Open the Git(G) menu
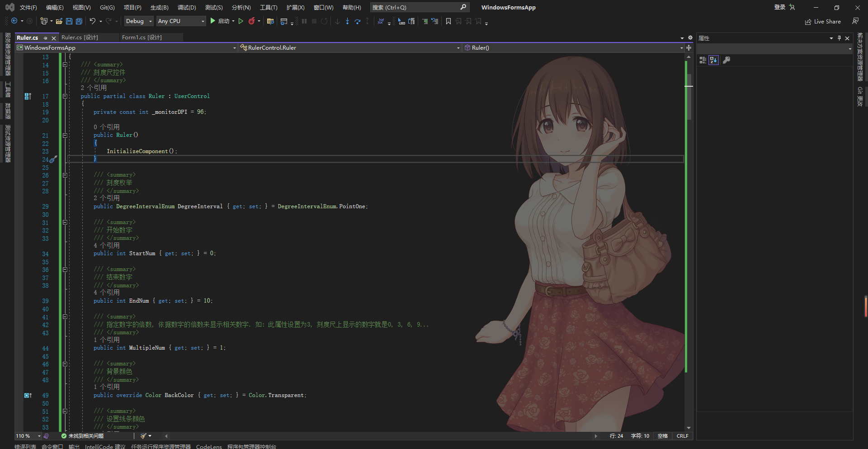 (107, 7)
